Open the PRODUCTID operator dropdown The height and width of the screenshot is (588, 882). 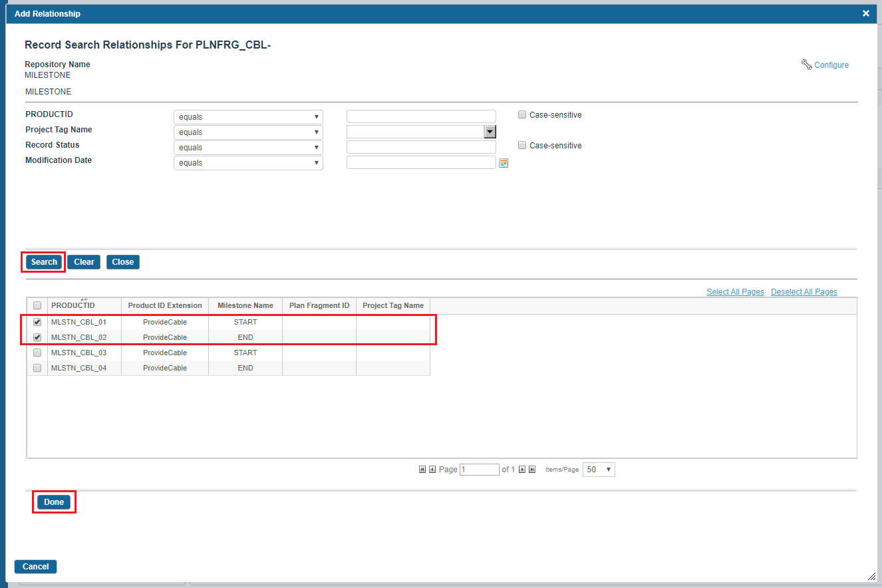pos(248,117)
